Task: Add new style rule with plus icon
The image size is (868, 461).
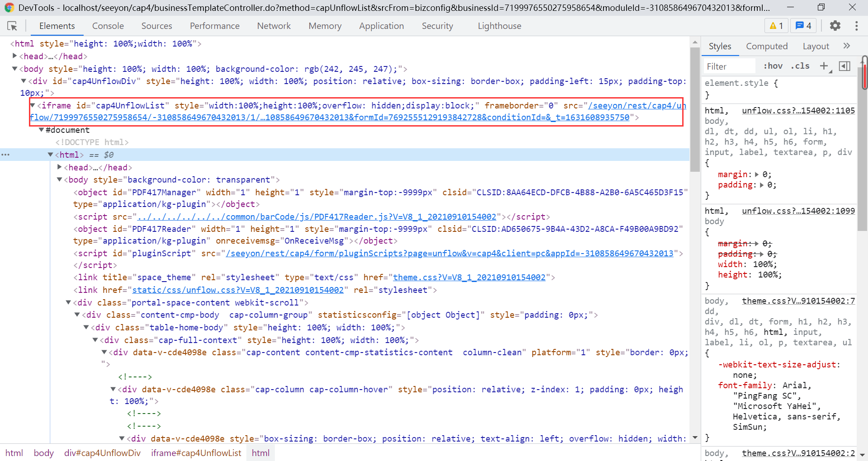Action: pyautogui.click(x=824, y=66)
